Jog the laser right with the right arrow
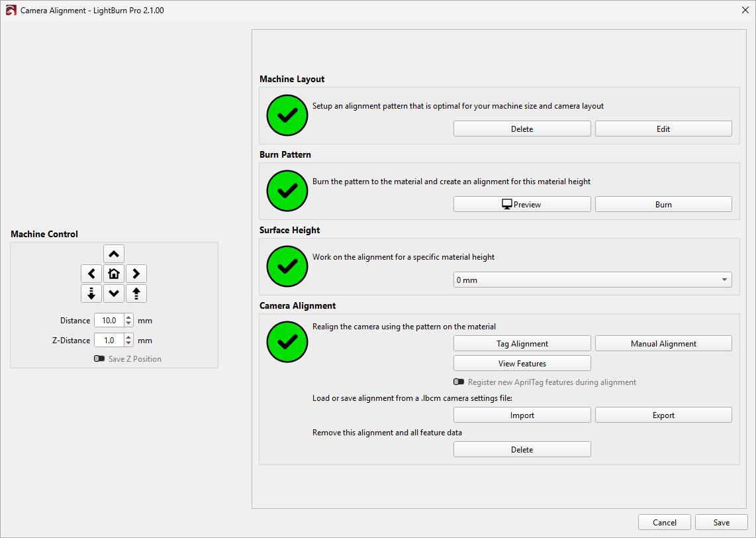 coord(136,274)
